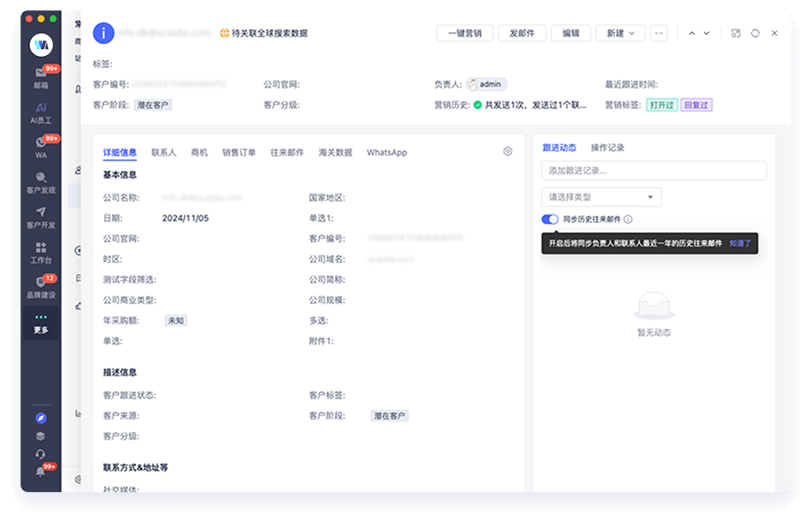This screenshot has height=523, width=812.
Task: Open the 海关数据 customs data tab
Action: 334,152
